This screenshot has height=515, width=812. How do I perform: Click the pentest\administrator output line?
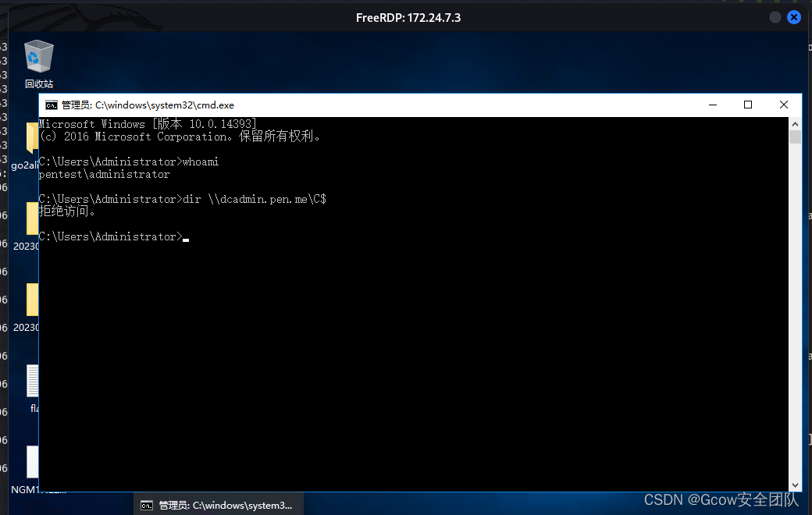(105, 175)
